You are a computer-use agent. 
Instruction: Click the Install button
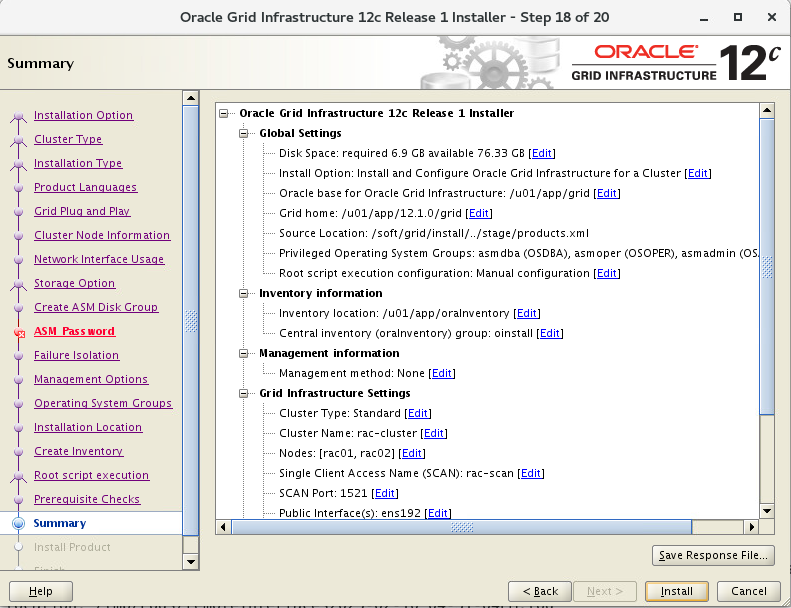click(x=676, y=591)
